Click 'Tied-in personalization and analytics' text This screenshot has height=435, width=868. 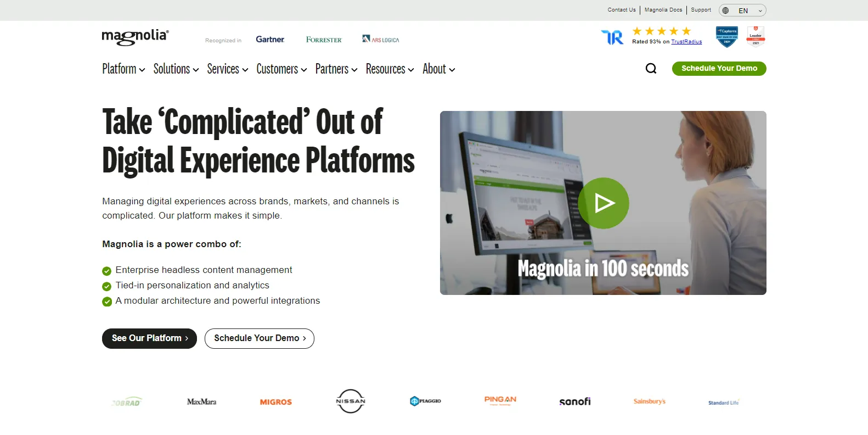(x=193, y=286)
